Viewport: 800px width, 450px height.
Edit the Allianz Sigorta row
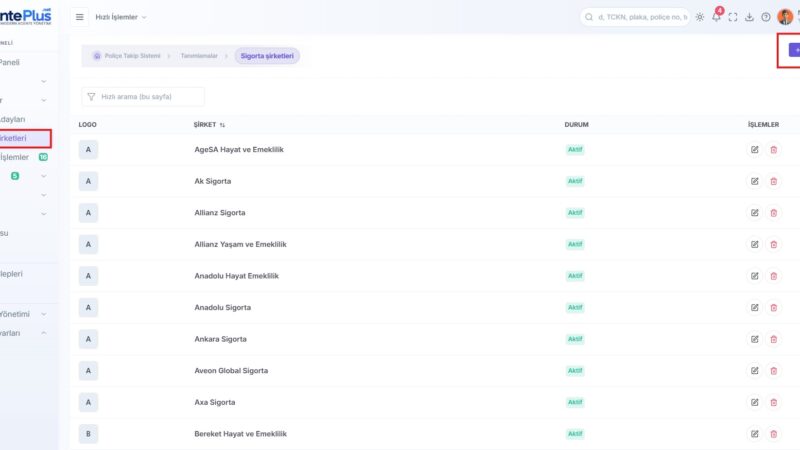(754, 213)
